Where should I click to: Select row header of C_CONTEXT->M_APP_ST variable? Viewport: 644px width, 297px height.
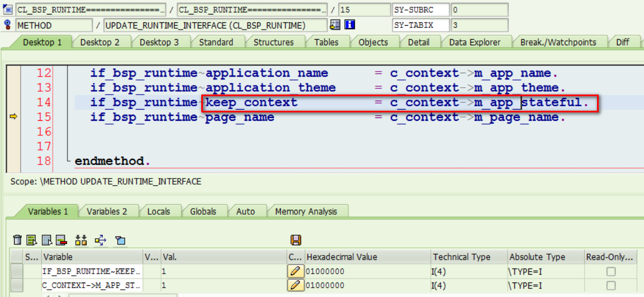[16, 285]
